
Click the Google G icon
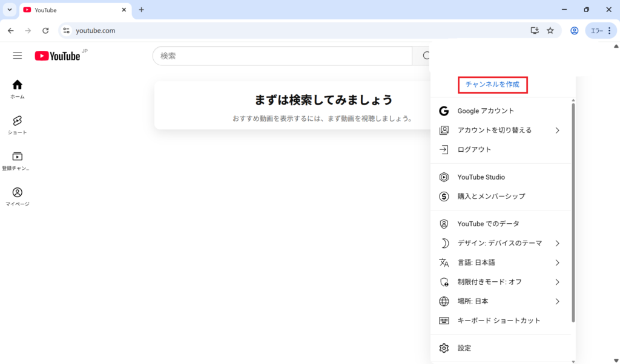click(444, 111)
